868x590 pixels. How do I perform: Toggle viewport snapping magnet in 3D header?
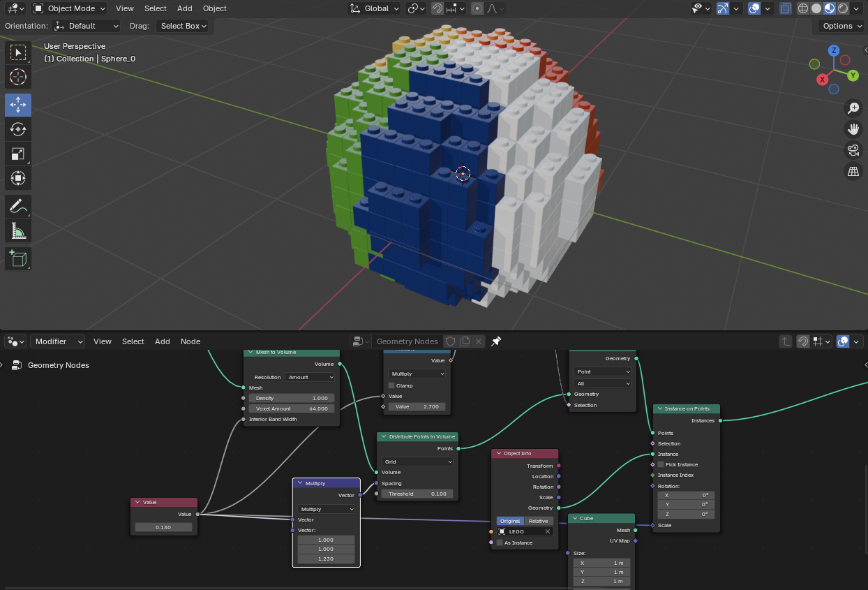437,8
